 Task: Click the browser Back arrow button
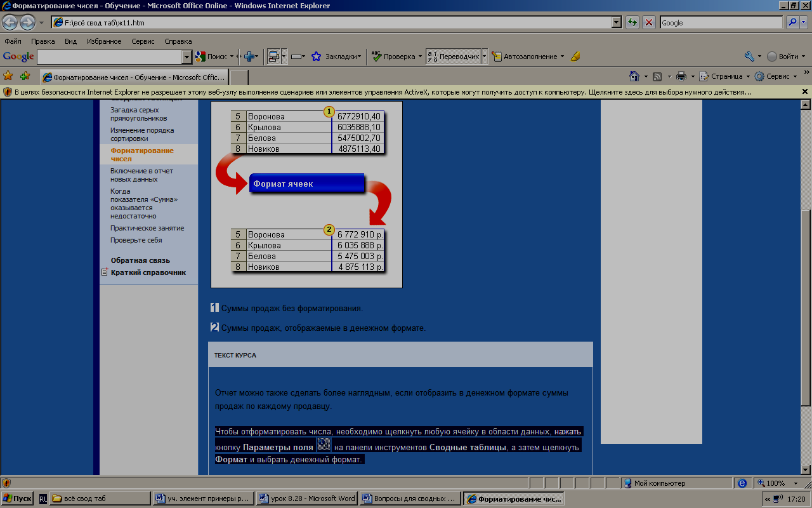click(10, 23)
